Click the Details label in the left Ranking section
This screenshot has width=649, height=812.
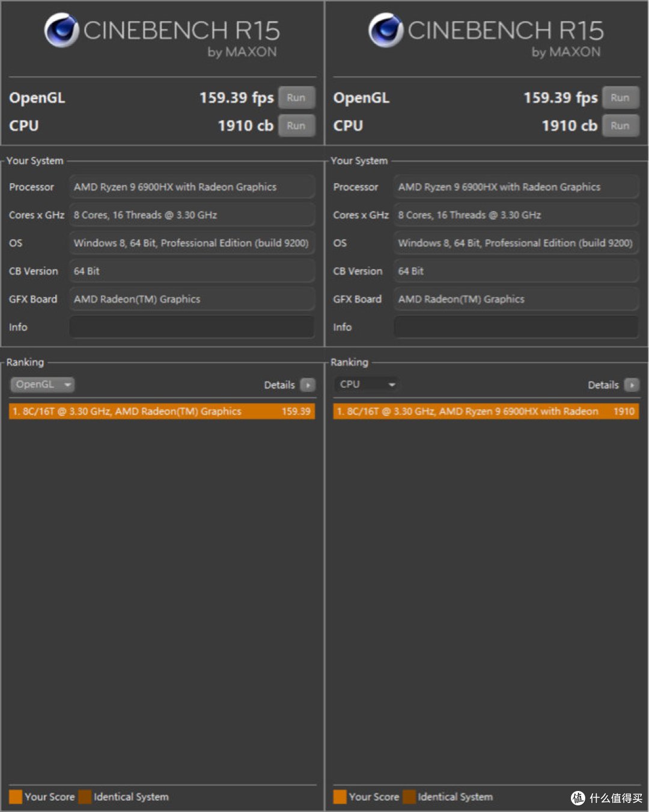(279, 385)
